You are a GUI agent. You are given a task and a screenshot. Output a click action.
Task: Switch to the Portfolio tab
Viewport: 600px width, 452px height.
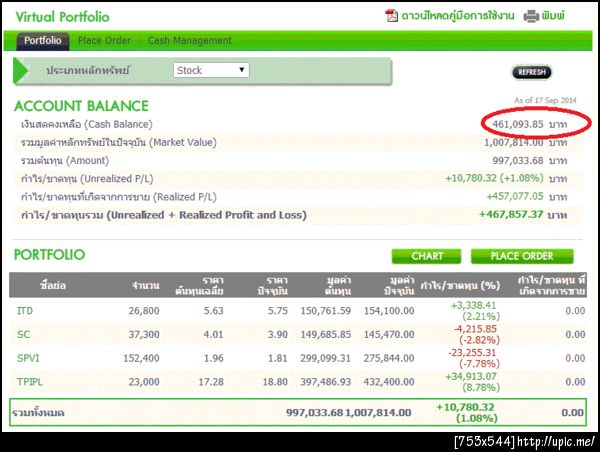click(43, 41)
